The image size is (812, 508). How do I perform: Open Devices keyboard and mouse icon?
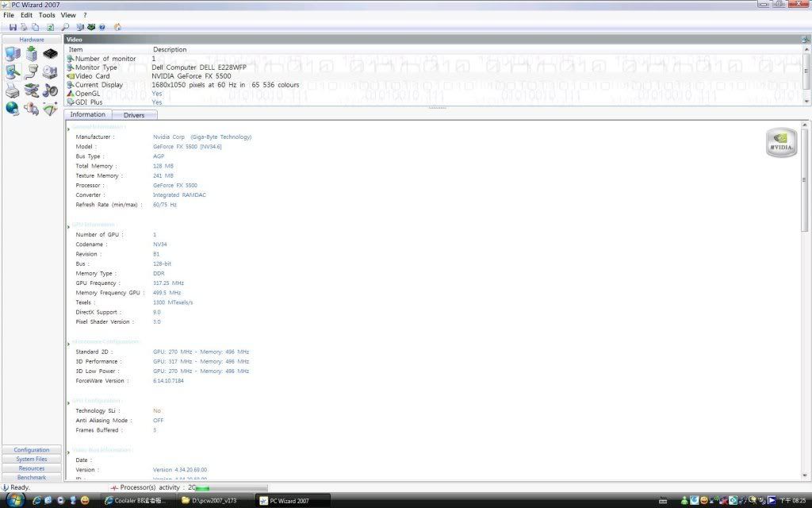pyautogui.click(x=32, y=90)
